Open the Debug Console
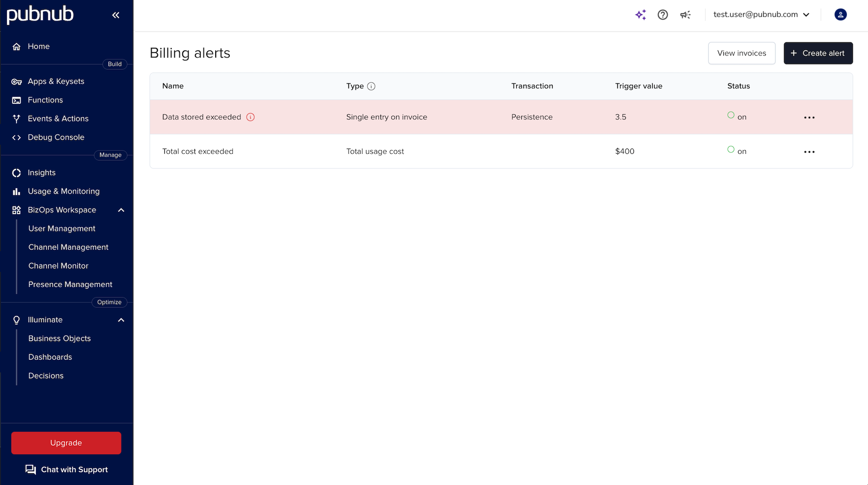Viewport: 868px width, 485px height. tap(56, 137)
